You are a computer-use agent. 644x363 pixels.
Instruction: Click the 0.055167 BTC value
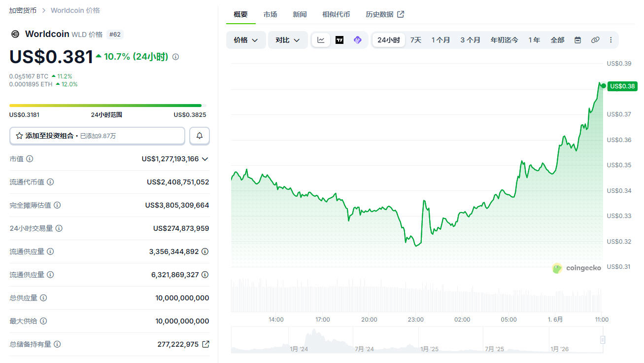[x=29, y=76]
